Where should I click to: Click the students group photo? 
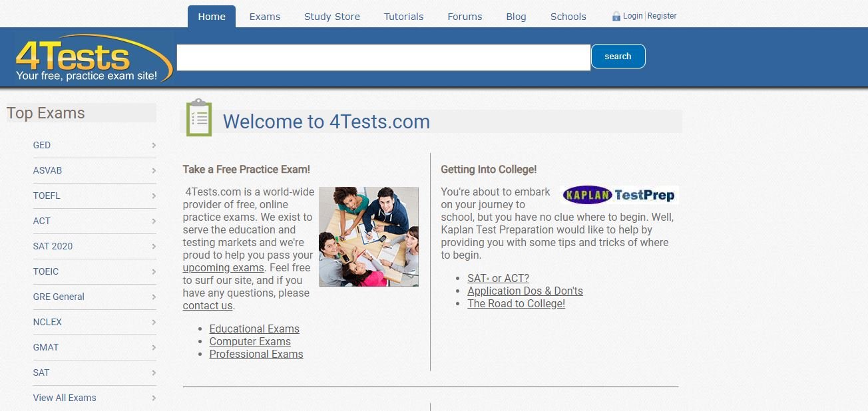tap(369, 237)
